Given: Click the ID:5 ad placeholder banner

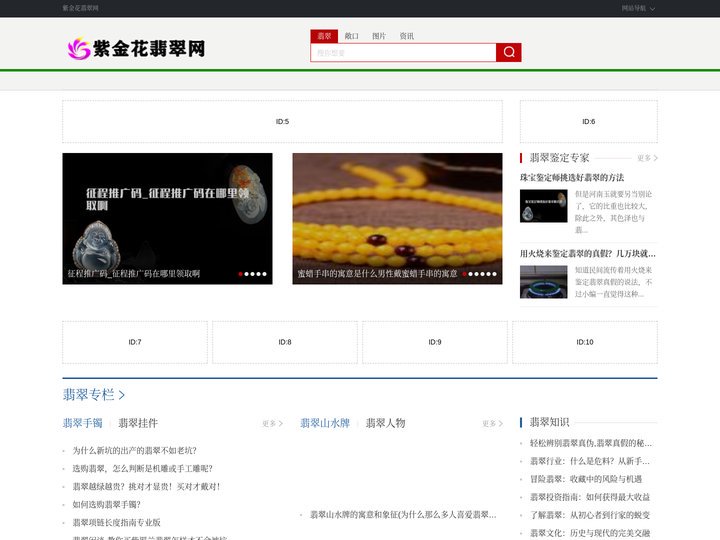Looking at the screenshot, I should [282, 122].
